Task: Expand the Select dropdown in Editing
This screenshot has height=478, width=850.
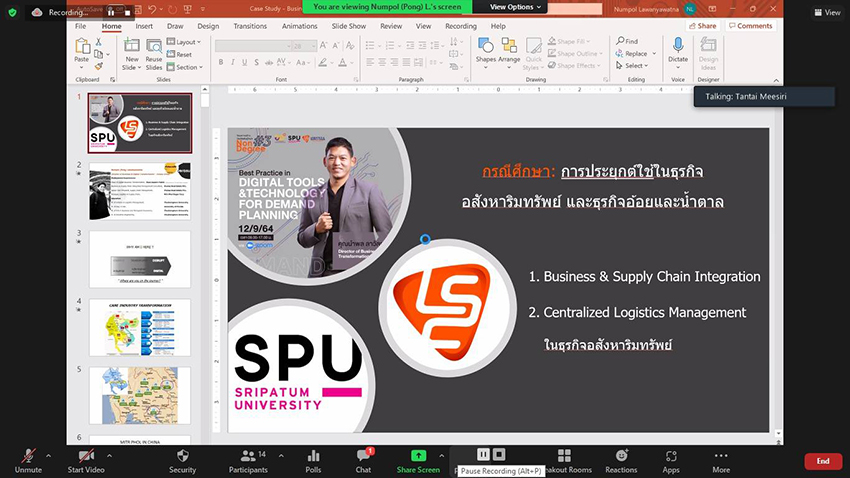Action: [632, 66]
